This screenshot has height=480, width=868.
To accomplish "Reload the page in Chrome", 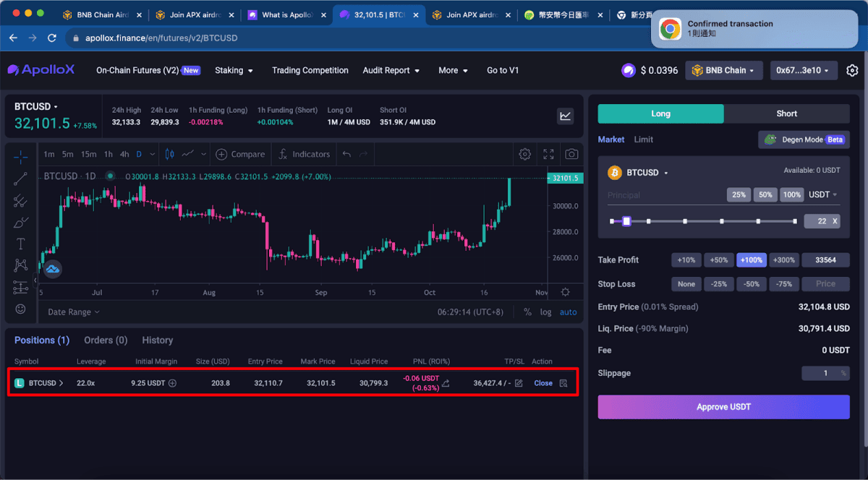I will click(51, 38).
